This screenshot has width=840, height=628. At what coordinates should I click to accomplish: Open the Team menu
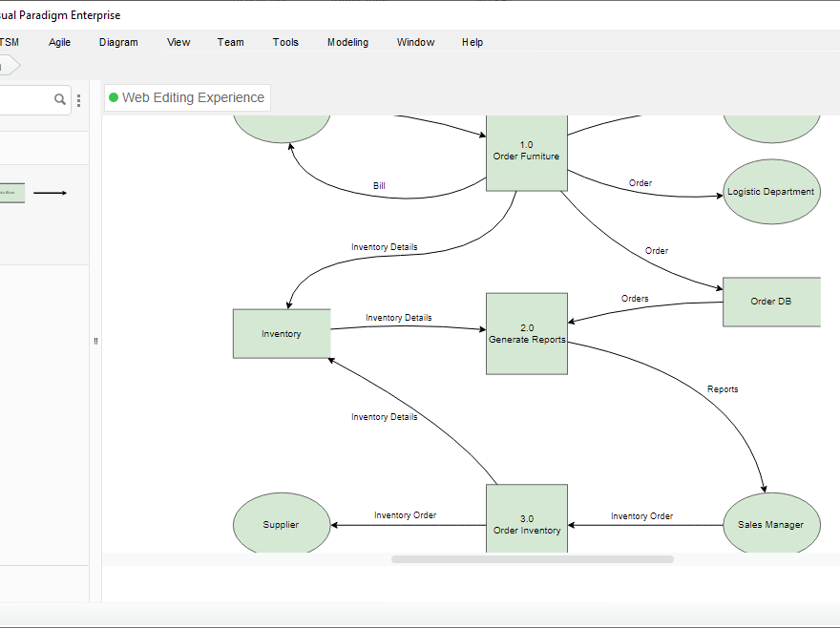230,42
